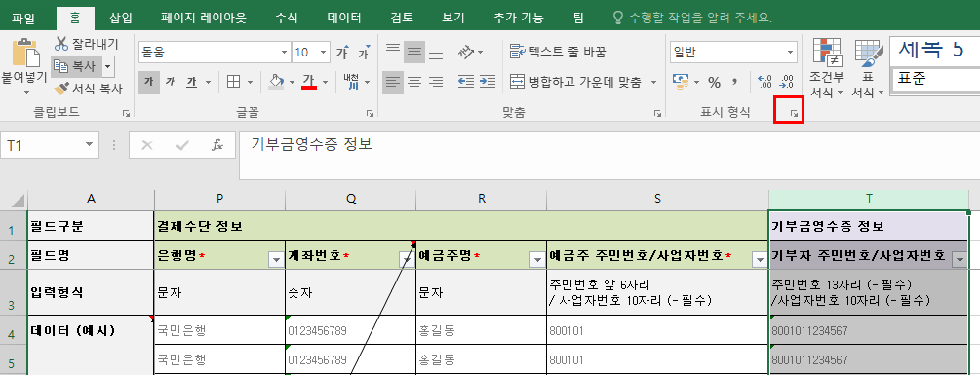Image resolution: width=980 pixels, height=375 pixels.
Task: Switch to Page Layout (페이지 레이아웃) tab
Action: [203, 19]
